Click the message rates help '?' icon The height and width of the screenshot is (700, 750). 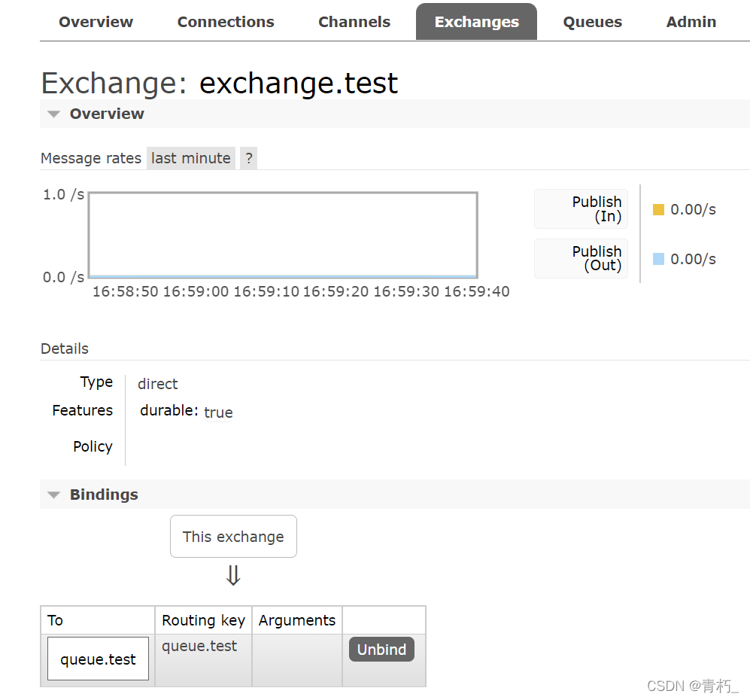248,158
